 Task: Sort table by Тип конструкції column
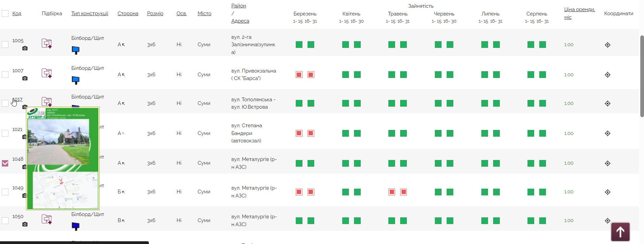point(90,13)
